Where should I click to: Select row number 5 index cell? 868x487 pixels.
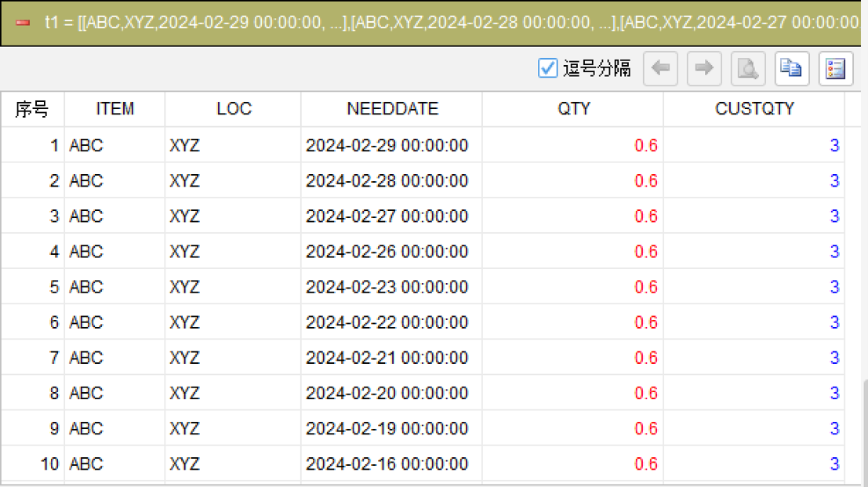(32, 287)
